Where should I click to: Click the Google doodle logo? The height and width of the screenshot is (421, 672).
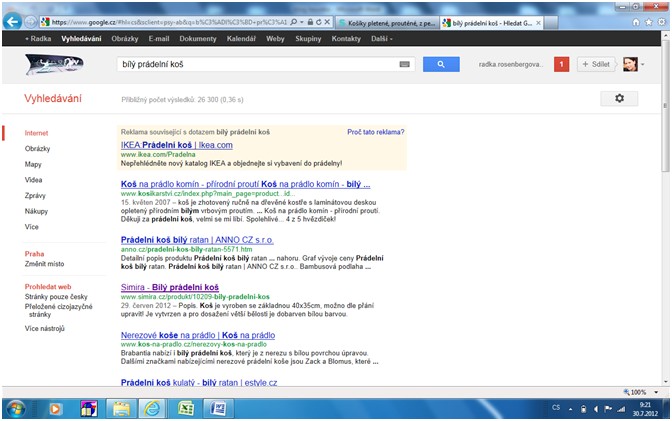tap(54, 64)
